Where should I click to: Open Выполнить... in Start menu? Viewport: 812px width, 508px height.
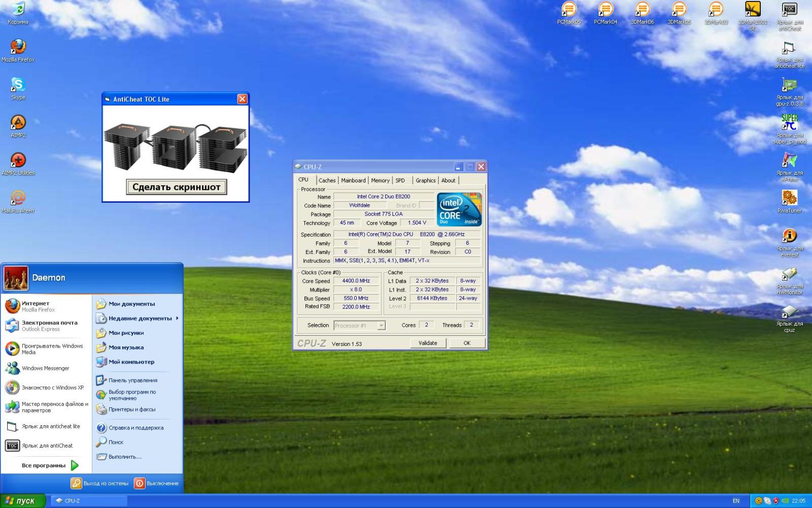coord(137,457)
